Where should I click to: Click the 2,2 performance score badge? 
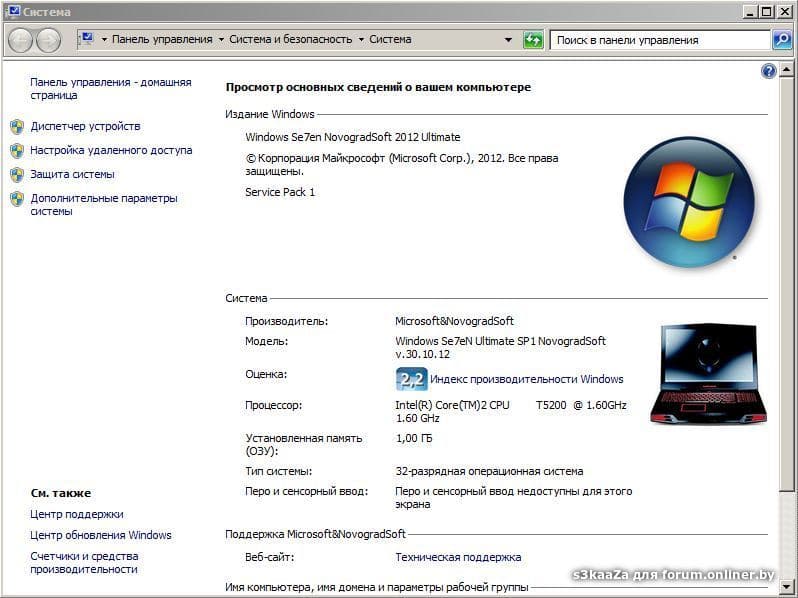(x=412, y=379)
